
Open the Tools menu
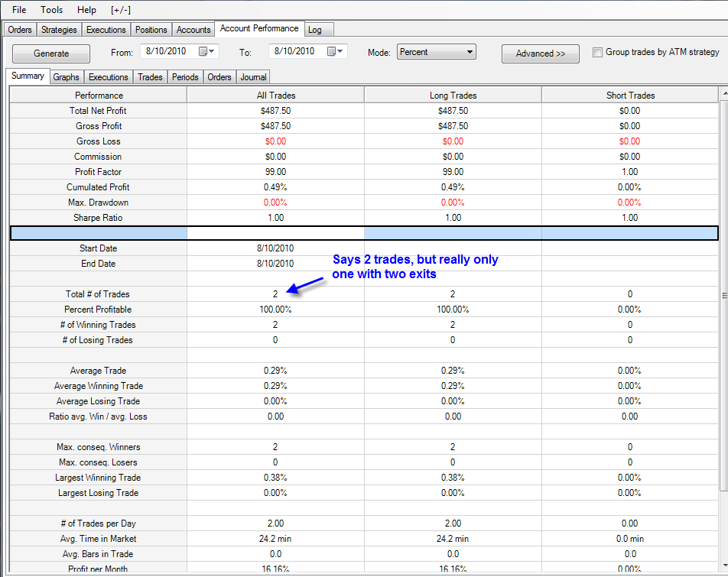coord(51,10)
